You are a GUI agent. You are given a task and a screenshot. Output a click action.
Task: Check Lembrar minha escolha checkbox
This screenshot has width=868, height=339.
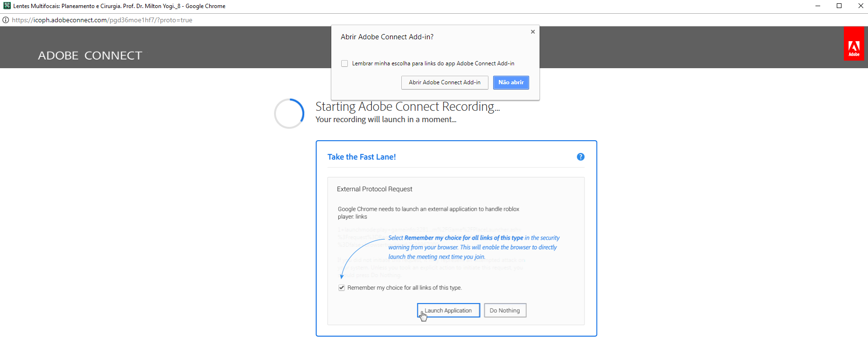click(x=345, y=63)
